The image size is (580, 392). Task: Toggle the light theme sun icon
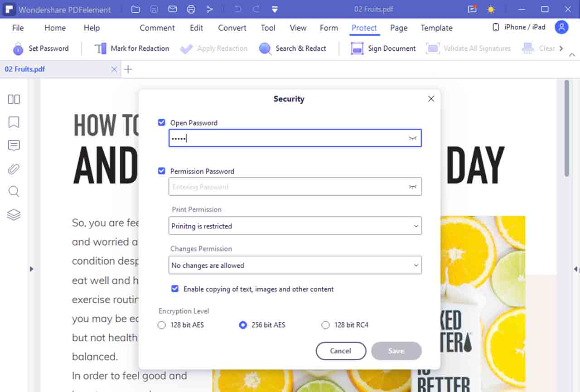click(491, 9)
